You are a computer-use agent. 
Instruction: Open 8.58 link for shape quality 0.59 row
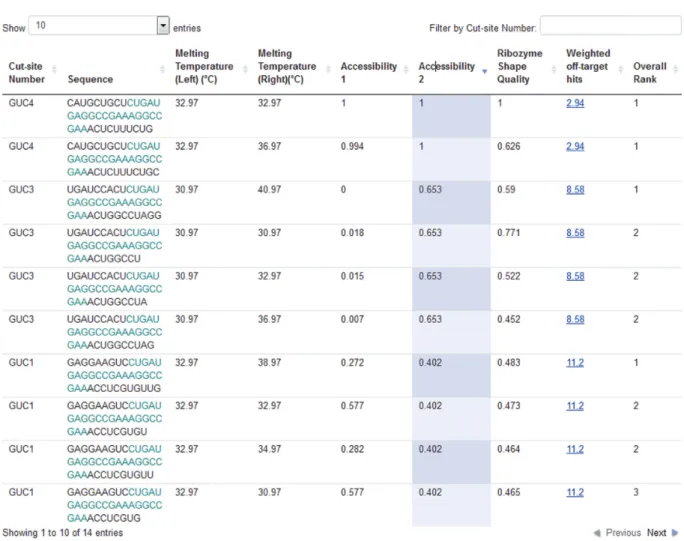point(575,190)
